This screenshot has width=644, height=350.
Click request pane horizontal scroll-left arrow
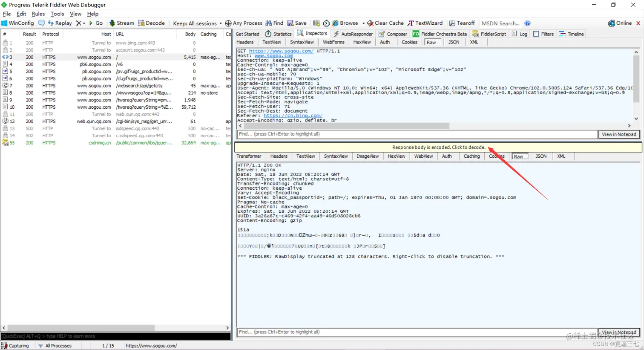click(x=240, y=126)
